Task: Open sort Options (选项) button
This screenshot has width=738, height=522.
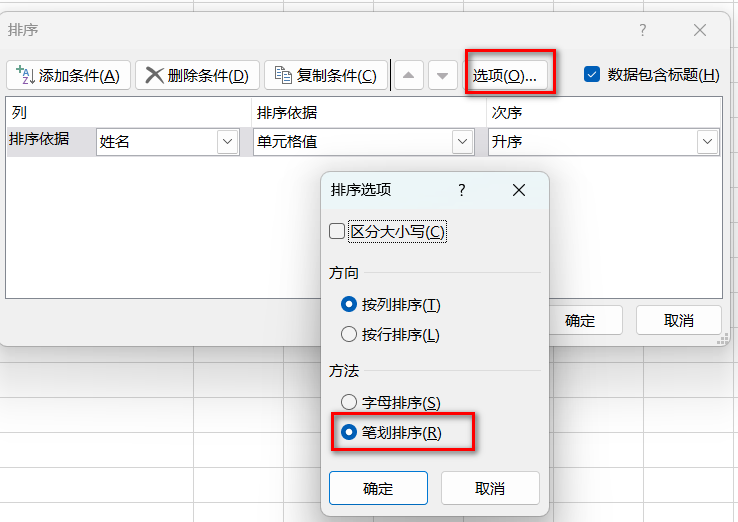Action: tap(510, 75)
